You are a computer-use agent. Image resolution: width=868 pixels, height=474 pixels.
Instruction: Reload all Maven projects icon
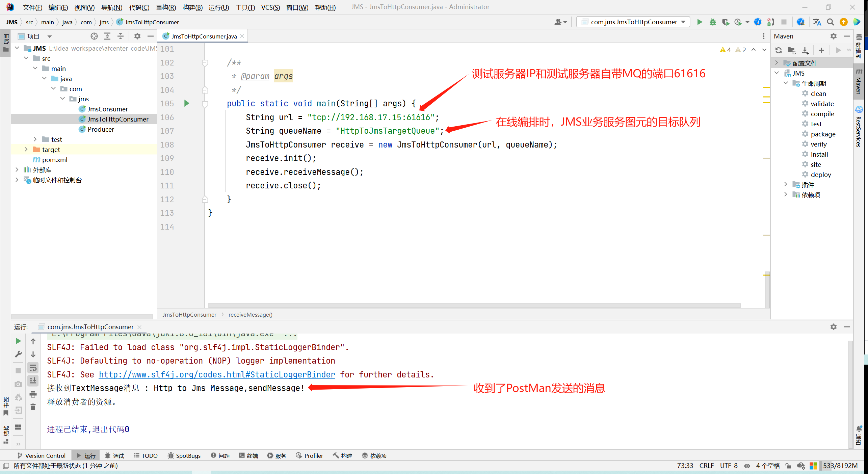779,50
